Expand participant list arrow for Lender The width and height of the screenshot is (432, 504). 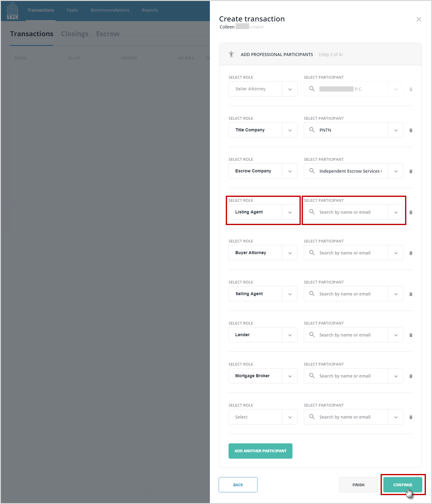[x=396, y=335]
